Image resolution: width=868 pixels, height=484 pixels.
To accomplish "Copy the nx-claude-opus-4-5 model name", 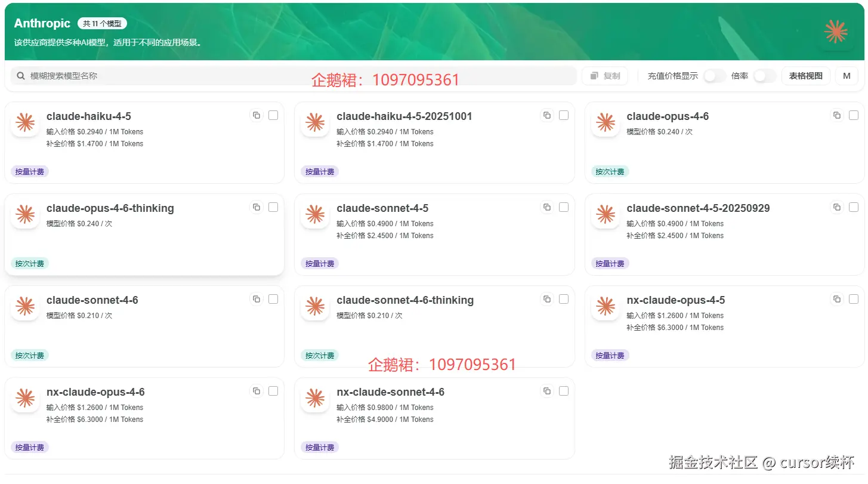I will 837,299.
